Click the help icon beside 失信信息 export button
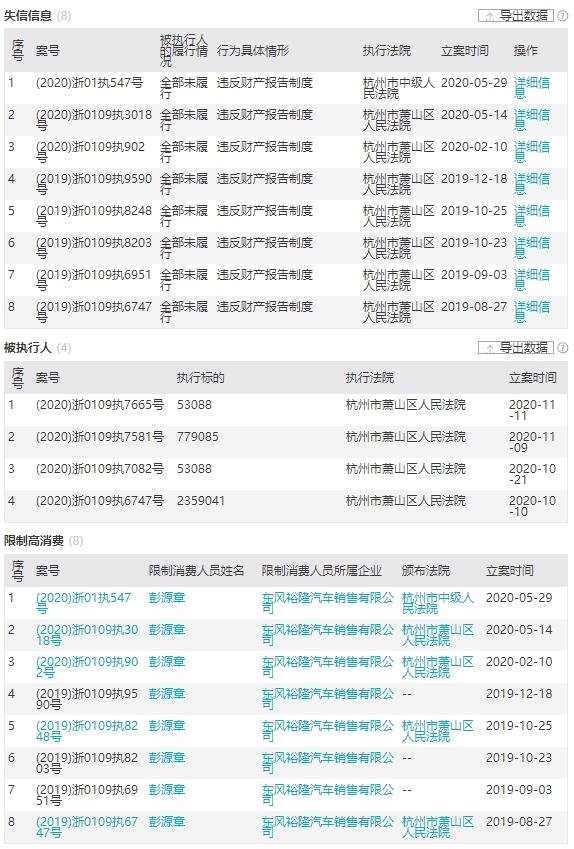Viewport: 574px width, 849px height. click(563, 16)
